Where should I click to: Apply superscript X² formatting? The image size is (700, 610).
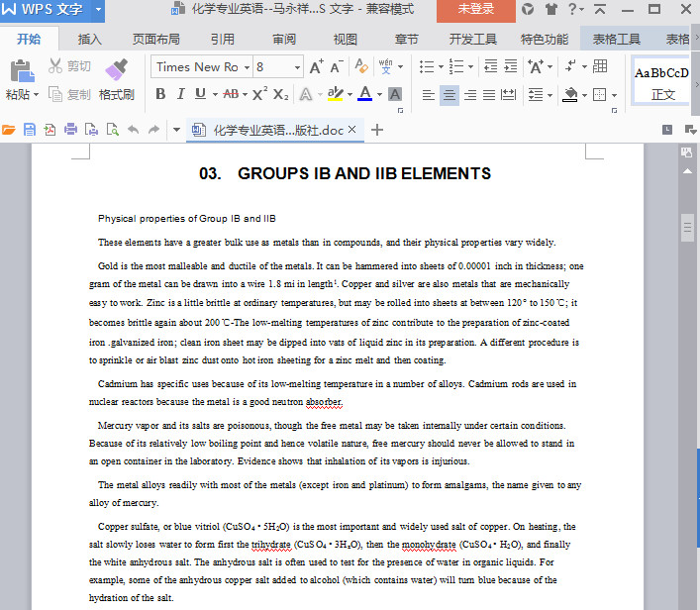coord(259,94)
